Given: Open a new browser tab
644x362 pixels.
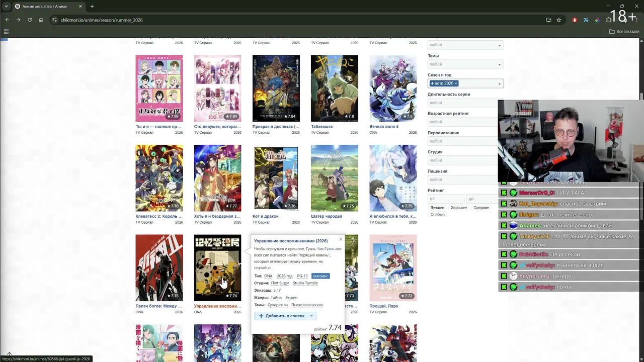Looking at the screenshot, I should coord(92,7).
